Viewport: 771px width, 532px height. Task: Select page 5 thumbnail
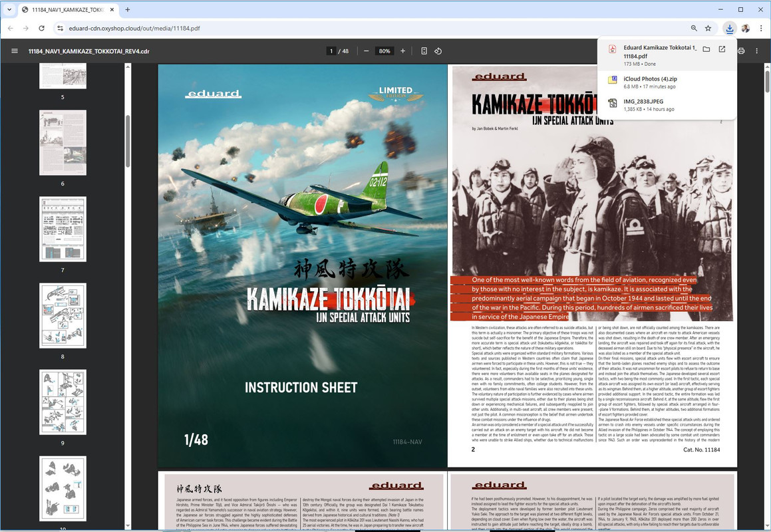pos(63,76)
